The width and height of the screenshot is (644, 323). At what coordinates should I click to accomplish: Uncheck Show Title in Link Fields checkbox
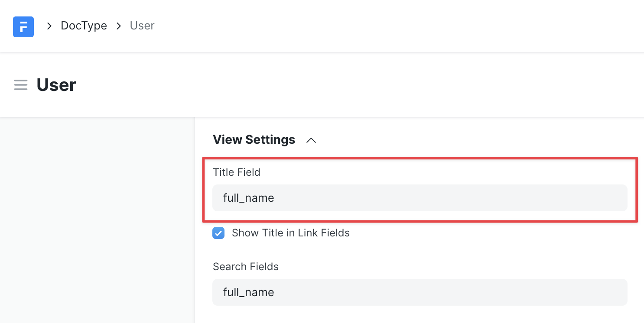pyautogui.click(x=218, y=233)
